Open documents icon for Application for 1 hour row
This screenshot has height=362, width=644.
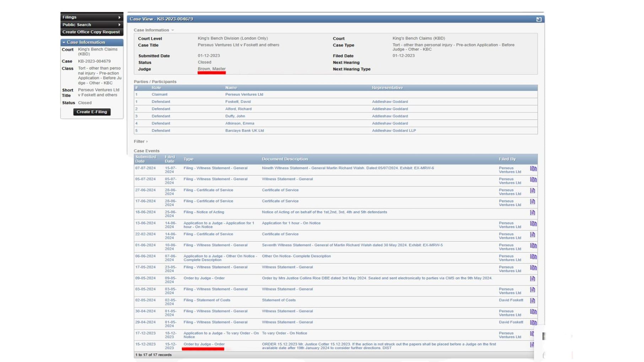(534, 224)
